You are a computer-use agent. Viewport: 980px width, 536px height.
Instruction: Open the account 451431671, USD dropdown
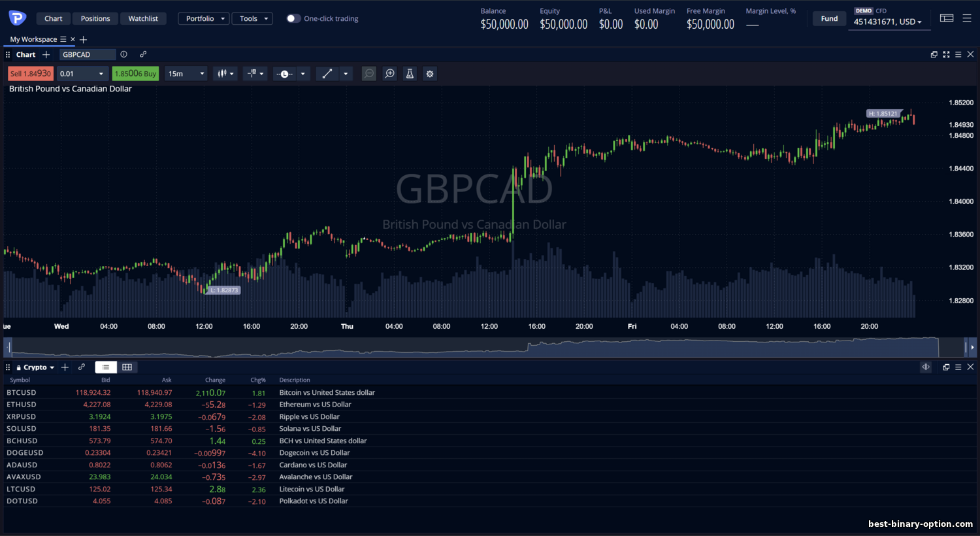pos(887,22)
